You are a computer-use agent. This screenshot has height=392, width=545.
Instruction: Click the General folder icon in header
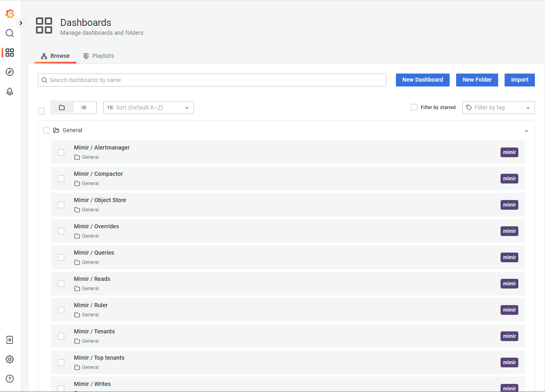click(56, 130)
